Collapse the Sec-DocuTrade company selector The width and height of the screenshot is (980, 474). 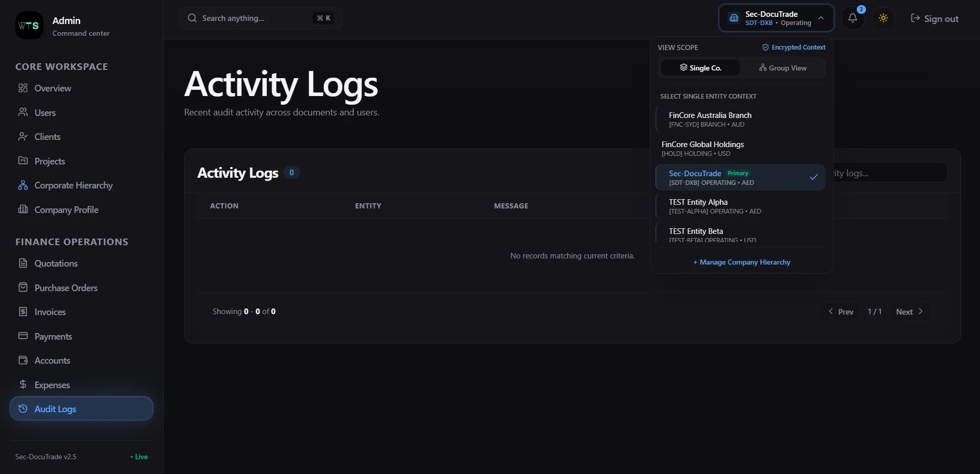point(776,18)
